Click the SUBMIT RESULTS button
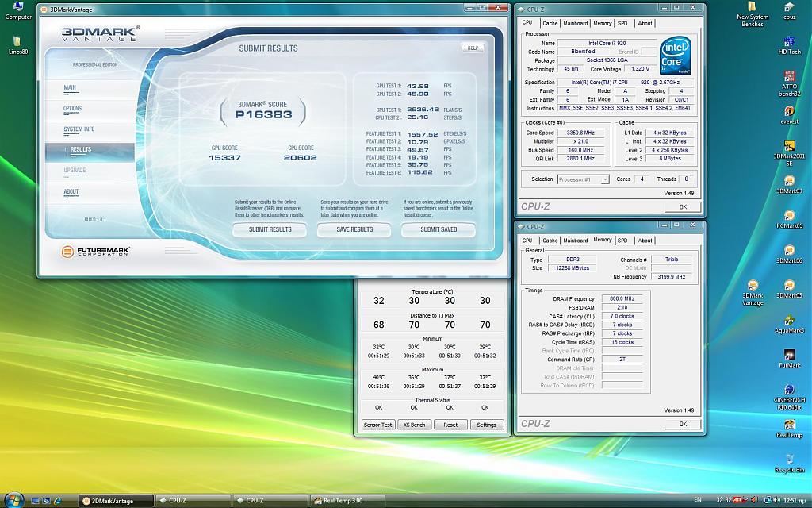 pyautogui.click(x=270, y=229)
